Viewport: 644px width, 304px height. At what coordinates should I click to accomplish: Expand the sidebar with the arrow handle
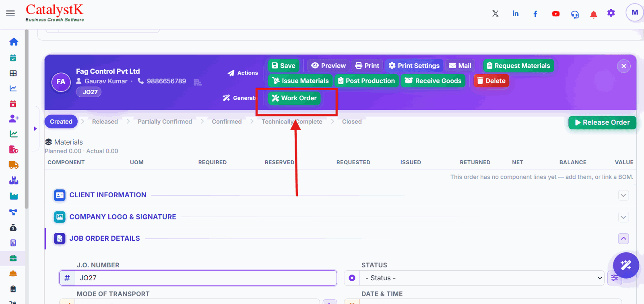35,129
